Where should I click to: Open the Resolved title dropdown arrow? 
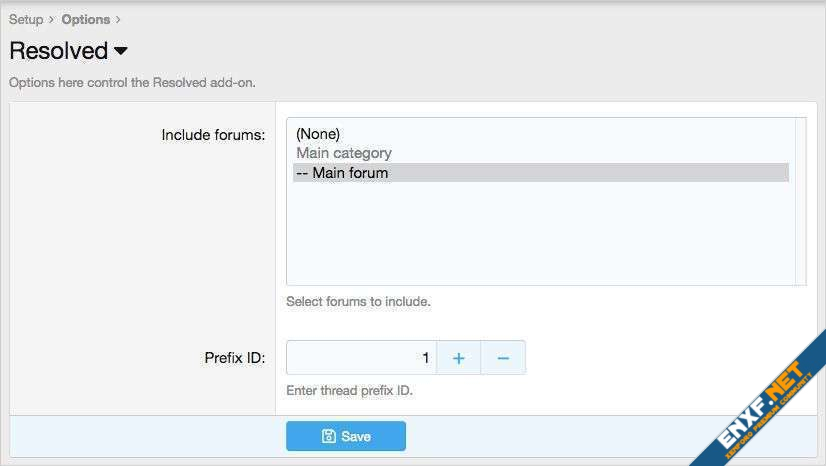click(121, 51)
